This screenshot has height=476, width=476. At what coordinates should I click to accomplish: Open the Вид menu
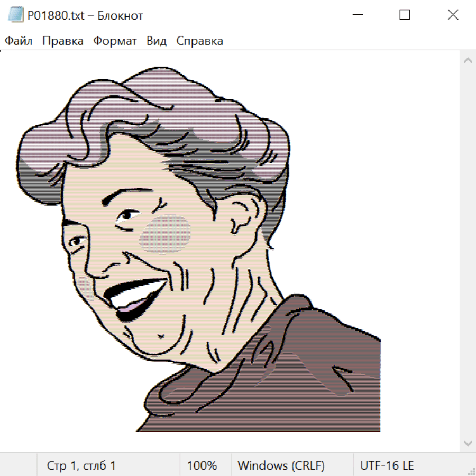[157, 41]
